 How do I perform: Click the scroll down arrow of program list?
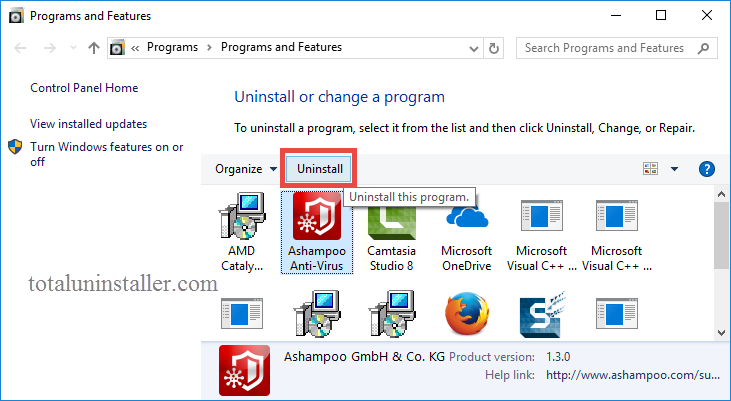(721, 332)
